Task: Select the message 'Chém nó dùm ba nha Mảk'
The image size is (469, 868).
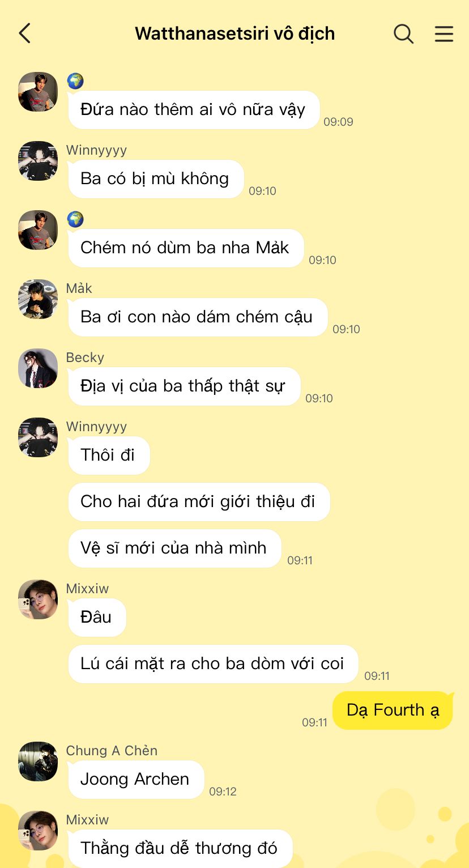Action: click(x=186, y=248)
